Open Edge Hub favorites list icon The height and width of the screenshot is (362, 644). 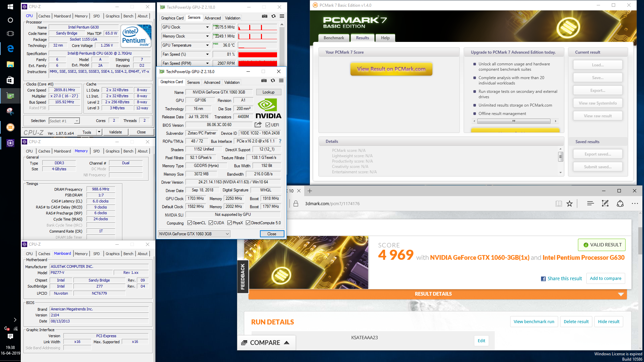click(x=591, y=203)
